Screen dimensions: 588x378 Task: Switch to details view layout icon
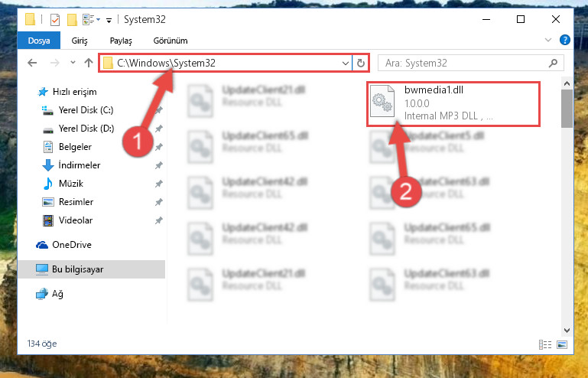545,344
